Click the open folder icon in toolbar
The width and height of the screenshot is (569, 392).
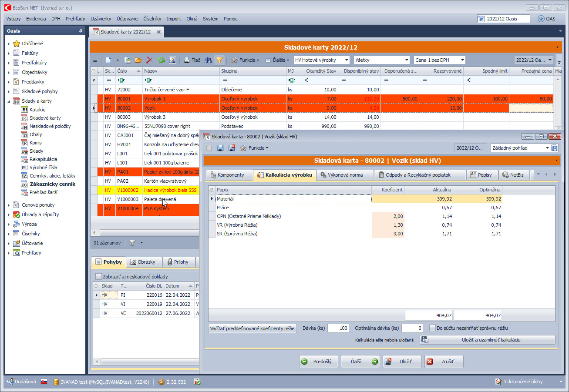click(138, 60)
